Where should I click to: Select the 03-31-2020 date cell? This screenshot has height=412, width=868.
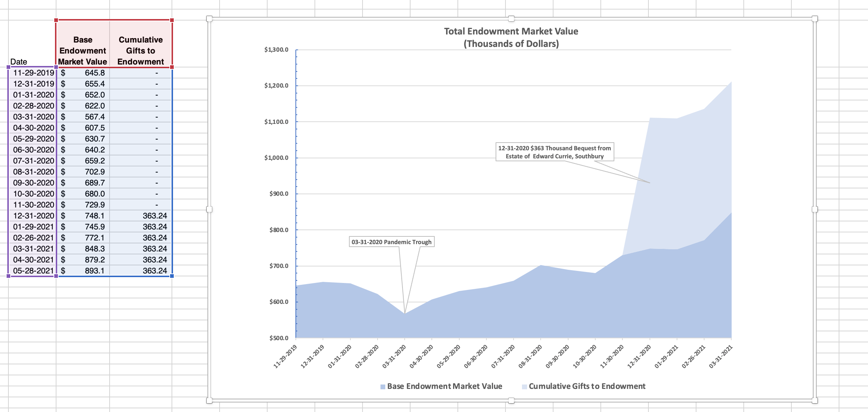pyautogui.click(x=32, y=117)
